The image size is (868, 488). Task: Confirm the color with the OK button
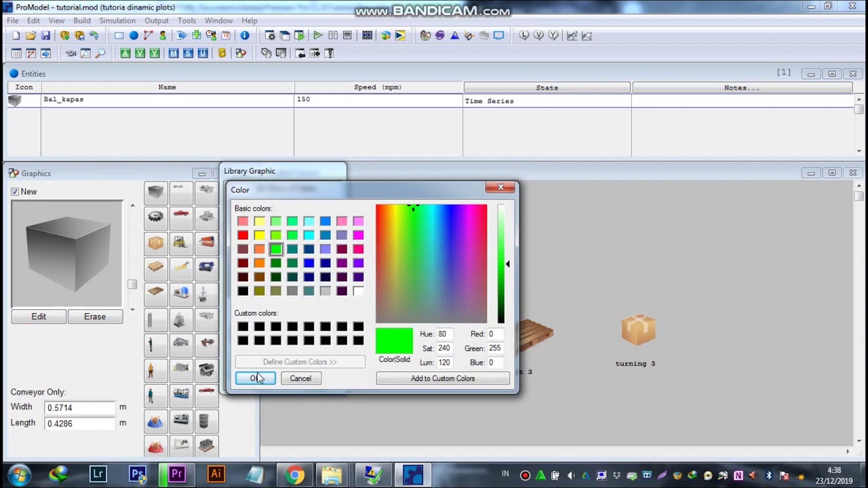pyautogui.click(x=255, y=378)
